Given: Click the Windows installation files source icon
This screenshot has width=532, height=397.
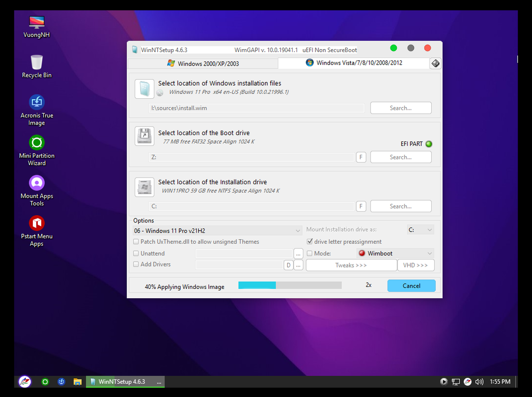Looking at the screenshot, I should tap(145, 89).
